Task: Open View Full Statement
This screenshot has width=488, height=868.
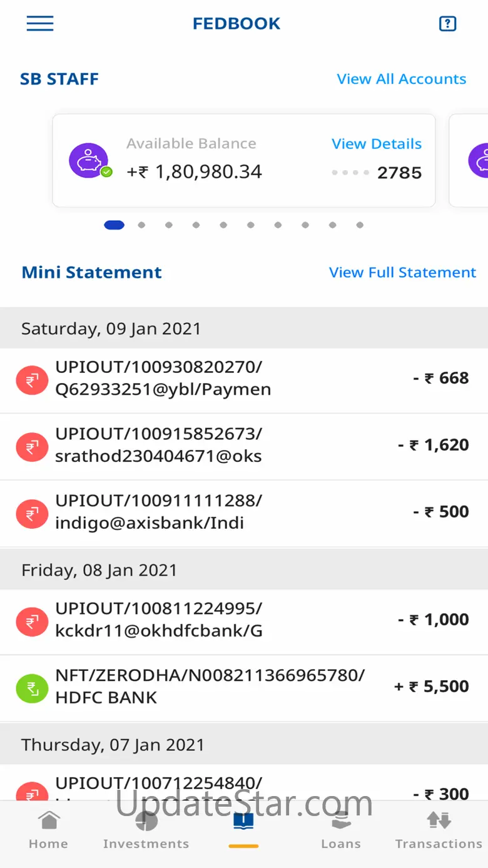Action: click(x=402, y=273)
